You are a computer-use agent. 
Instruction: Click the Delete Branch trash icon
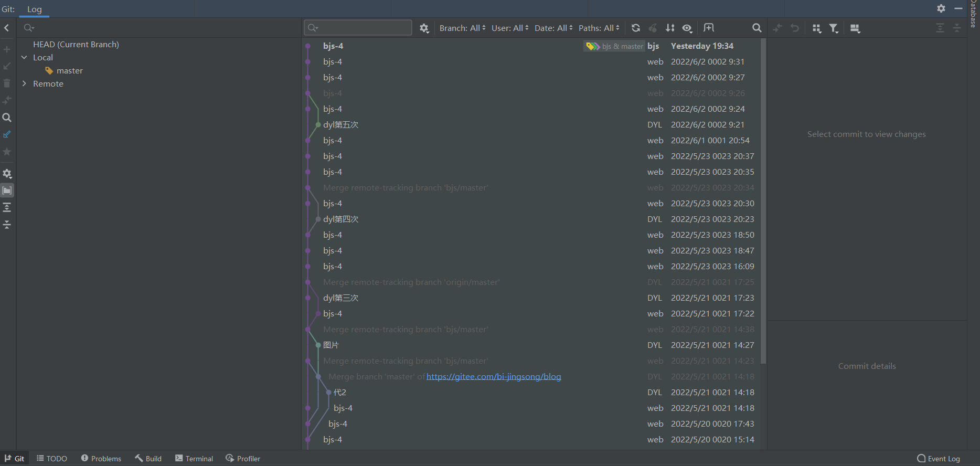tap(7, 83)
